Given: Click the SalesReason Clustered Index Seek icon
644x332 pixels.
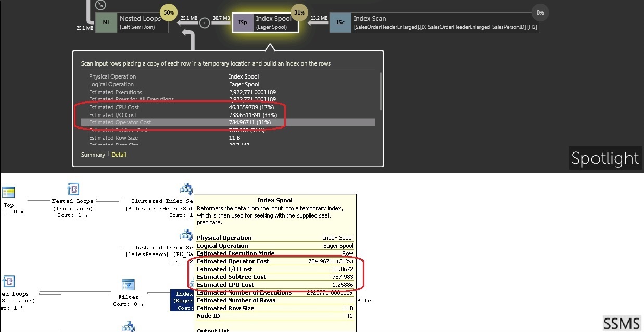Looking at the screenshot, I should (x=186, y=235).
